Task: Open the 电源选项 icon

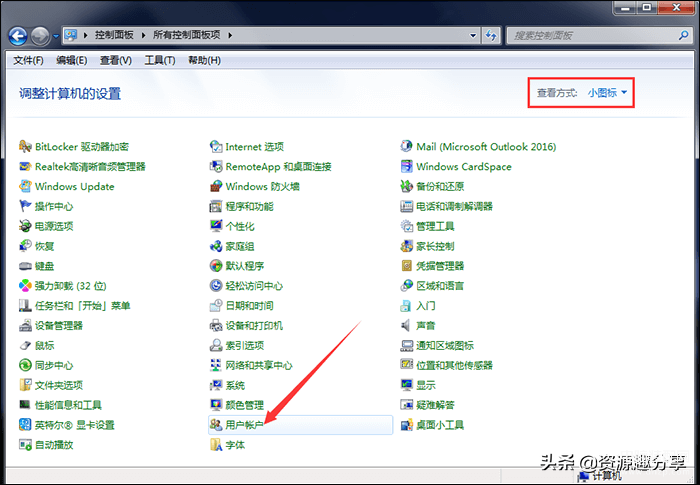Action: 25,226
